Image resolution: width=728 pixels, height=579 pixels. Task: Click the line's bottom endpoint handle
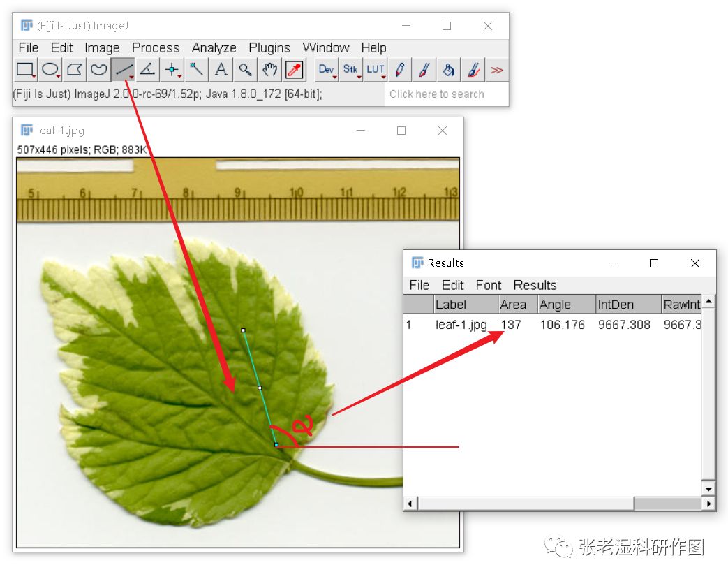(276, 445)
